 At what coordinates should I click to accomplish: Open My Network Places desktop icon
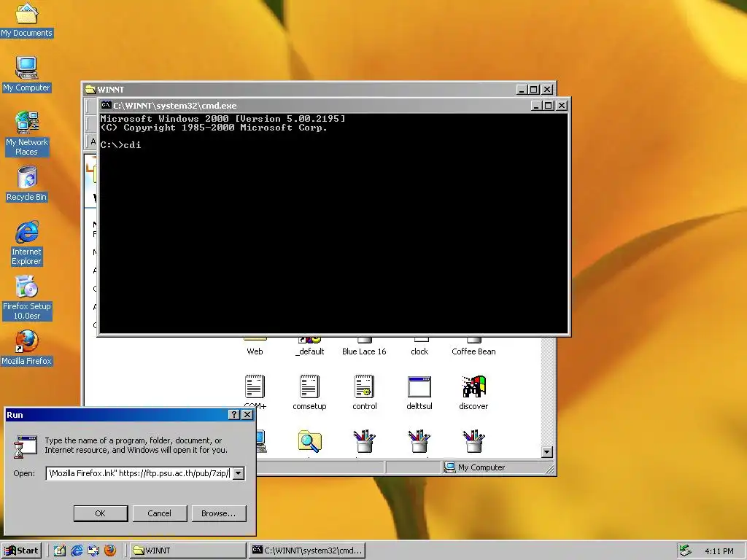(27, 134)
